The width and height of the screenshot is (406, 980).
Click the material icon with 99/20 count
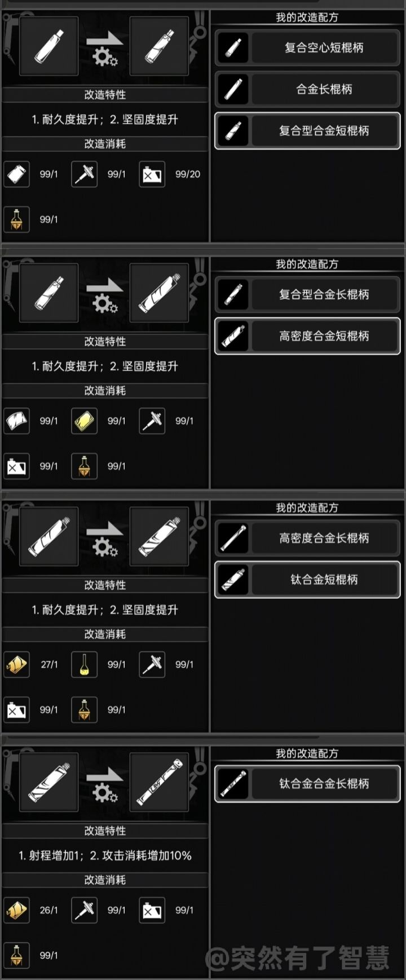[152, 174]
